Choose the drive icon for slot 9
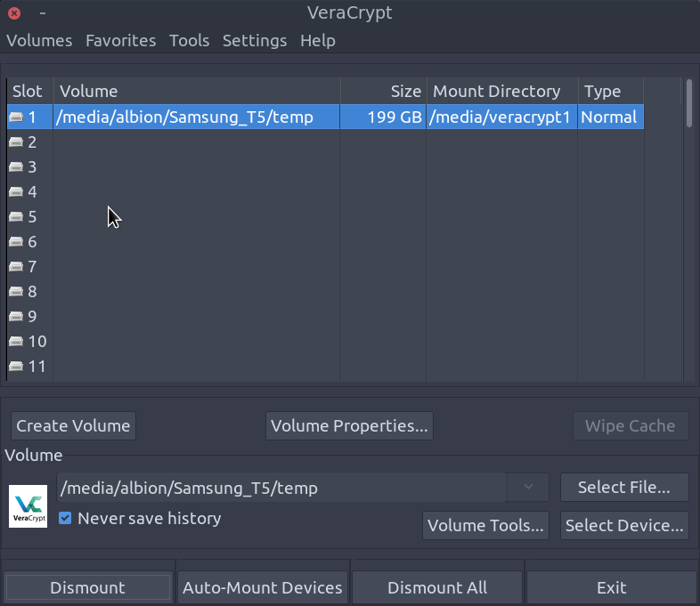The width and height of the screenshot is (700, 606). (16, 317)
